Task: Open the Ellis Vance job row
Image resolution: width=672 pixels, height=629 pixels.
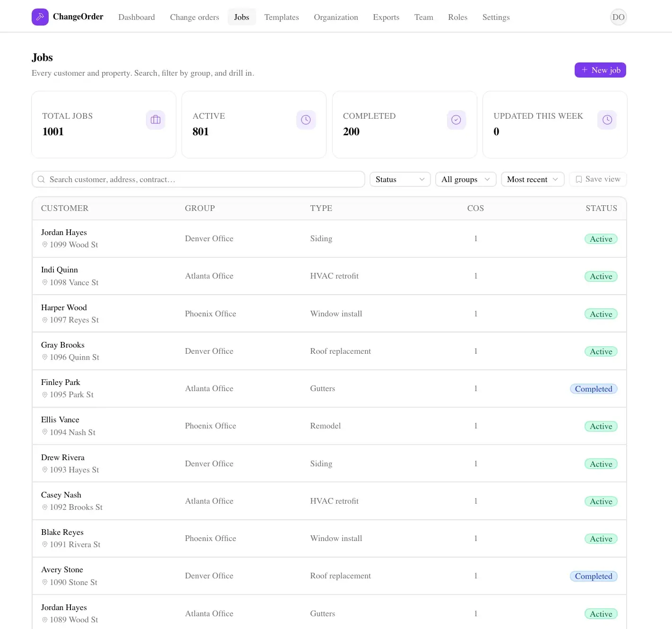Action: click(x=329, y=426)
